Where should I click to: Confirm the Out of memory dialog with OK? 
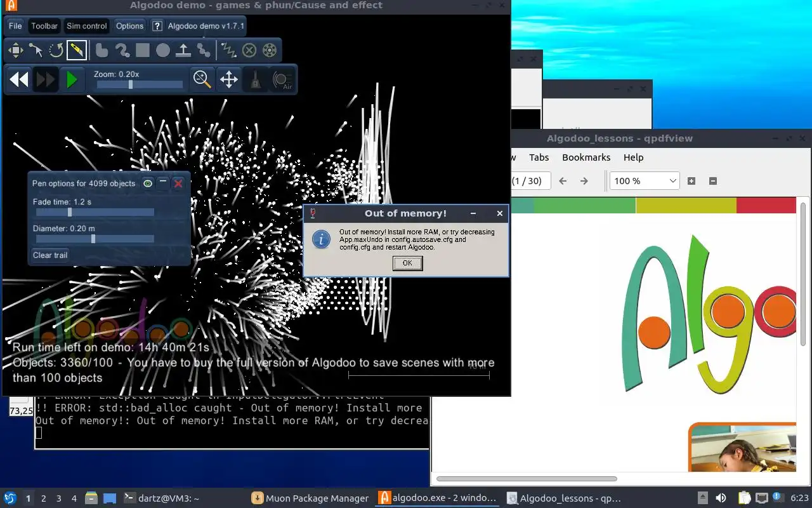407,263
